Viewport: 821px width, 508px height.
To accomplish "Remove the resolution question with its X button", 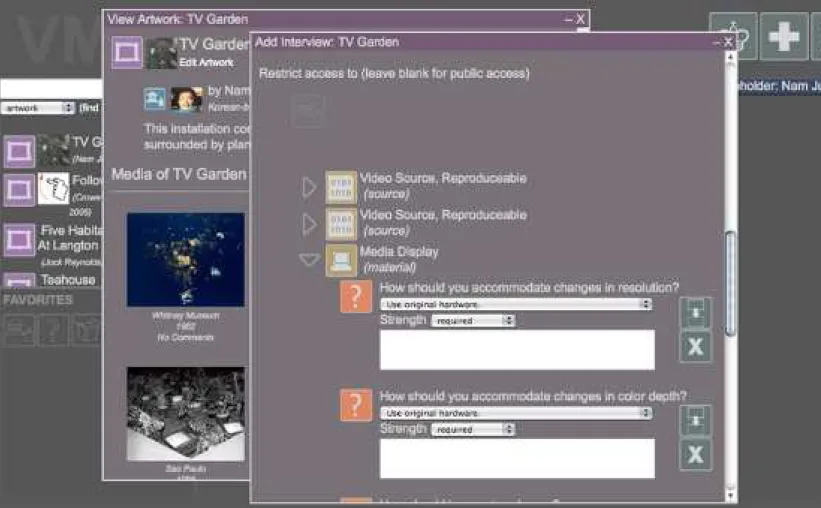I will pos(695,346).
